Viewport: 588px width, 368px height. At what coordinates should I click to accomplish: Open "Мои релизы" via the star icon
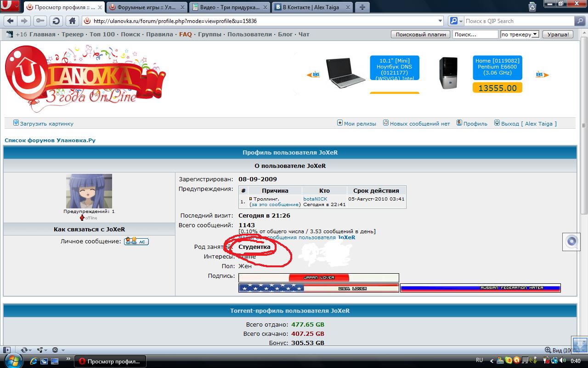pyautogui.click(x=340, y=123)
